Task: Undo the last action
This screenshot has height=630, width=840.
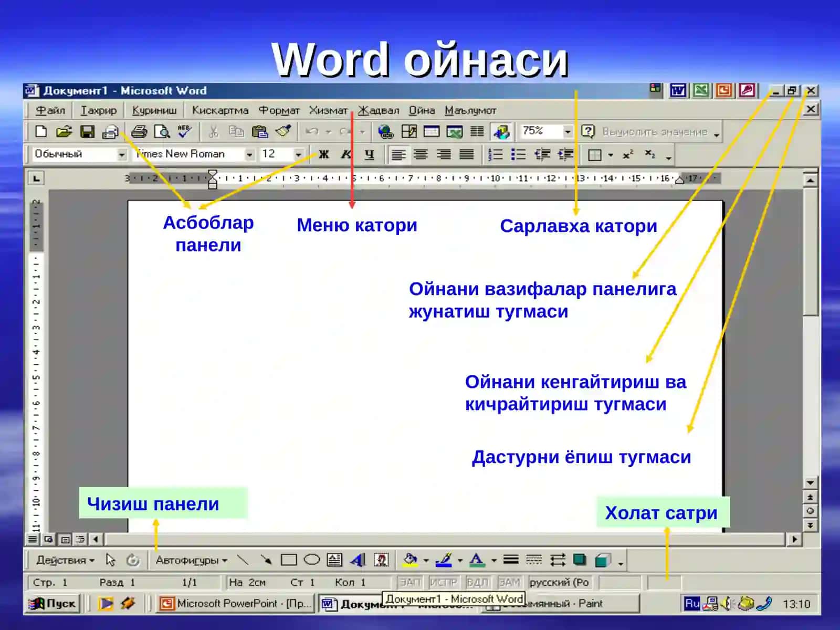Action: tap(312, 132)
